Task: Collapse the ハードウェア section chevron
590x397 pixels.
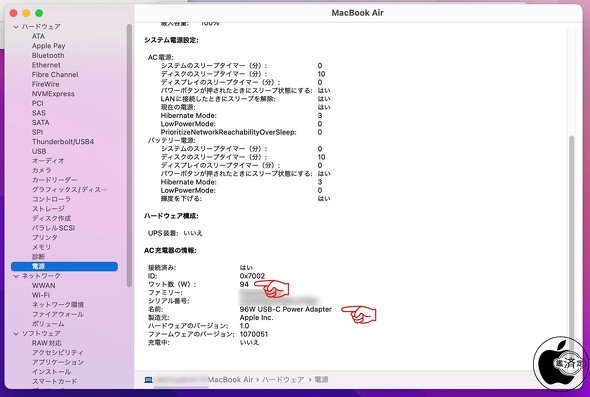Action: tap(16, 27)
